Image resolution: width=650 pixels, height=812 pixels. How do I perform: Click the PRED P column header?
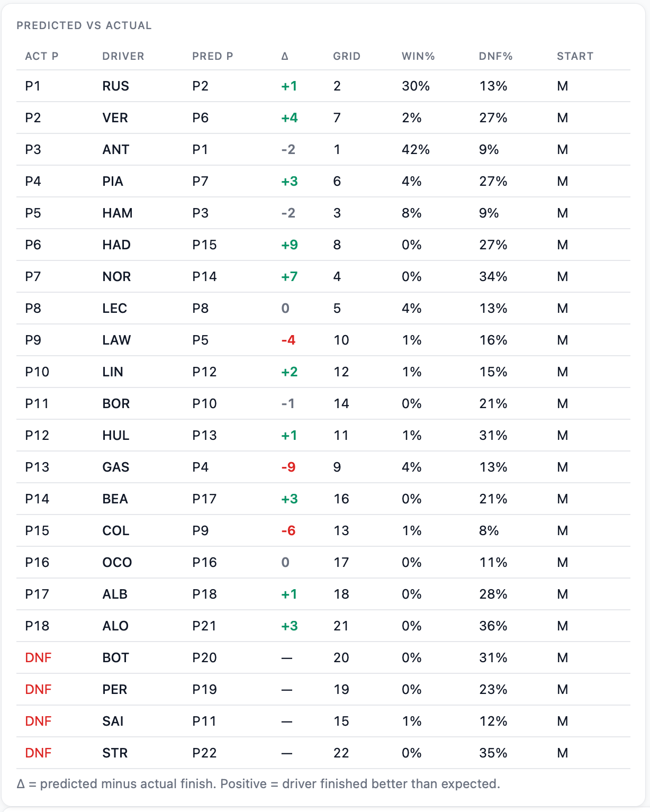pyautogui.click(x=213, y=56)
